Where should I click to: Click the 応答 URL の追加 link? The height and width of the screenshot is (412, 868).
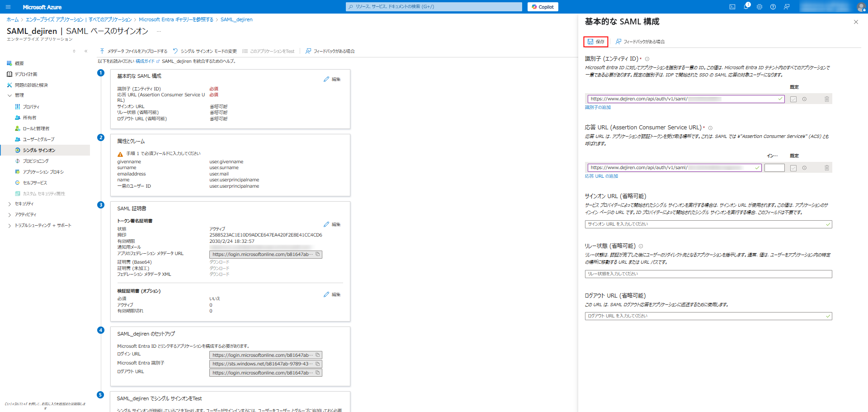coord(601,176)
